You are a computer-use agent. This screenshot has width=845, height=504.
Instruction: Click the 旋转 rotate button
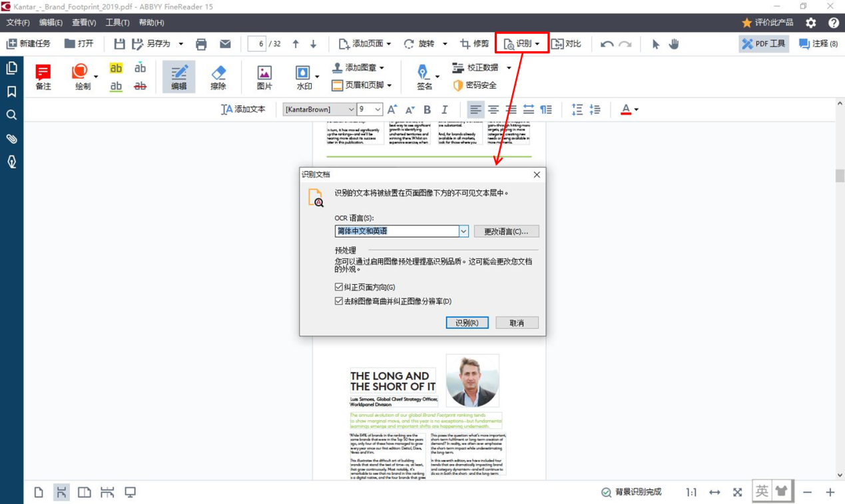point(418,44)
